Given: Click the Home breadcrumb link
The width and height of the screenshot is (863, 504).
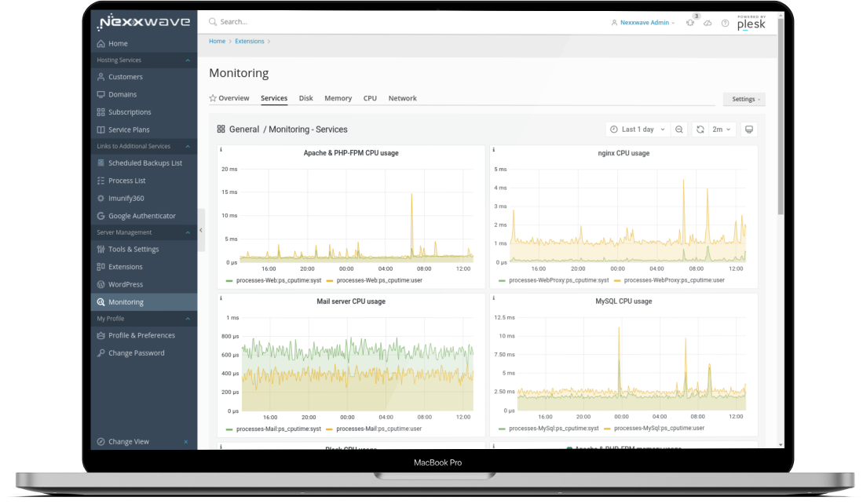Looking at the screenshot, I should (218, 42).
